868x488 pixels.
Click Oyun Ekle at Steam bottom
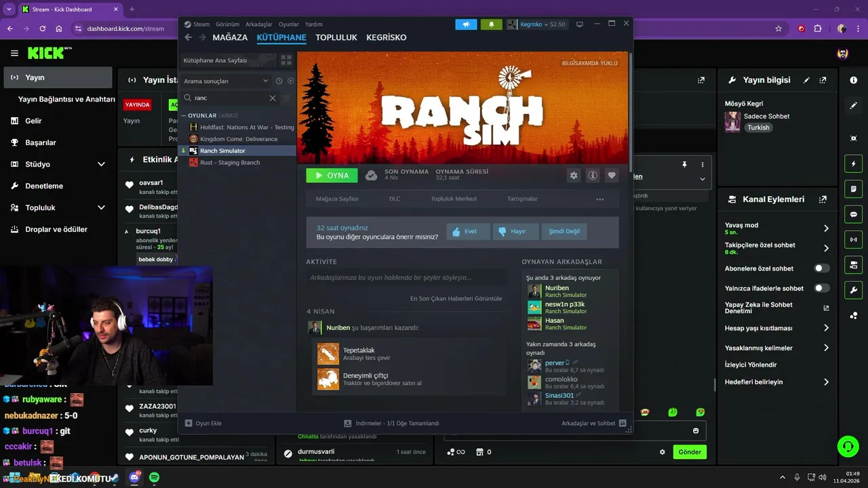click(203, 424)
